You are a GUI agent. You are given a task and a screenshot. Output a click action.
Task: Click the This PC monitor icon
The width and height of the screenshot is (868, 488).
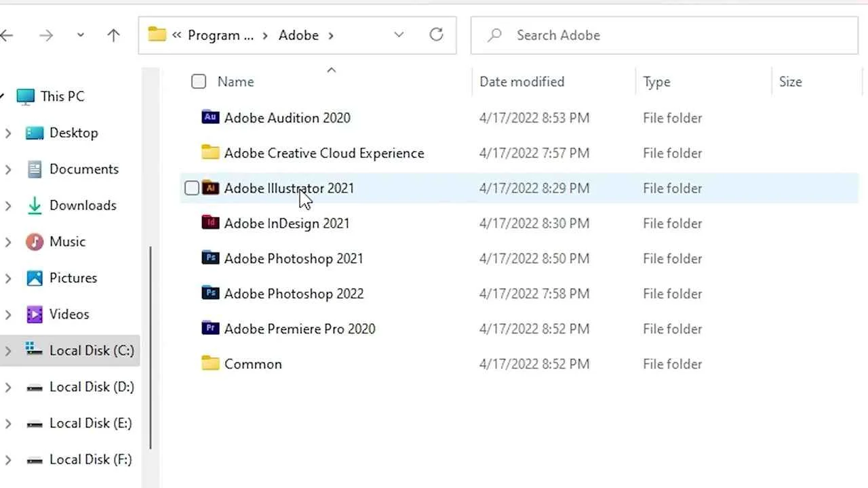point(25,97)
